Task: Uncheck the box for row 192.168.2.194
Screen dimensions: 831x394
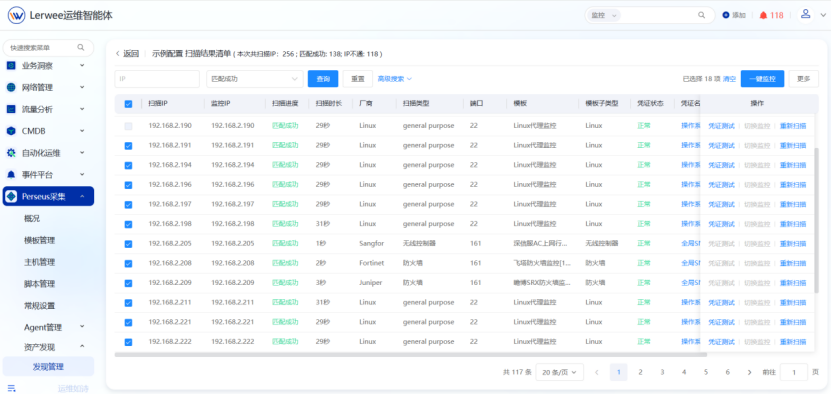Action: coord(128,165)
